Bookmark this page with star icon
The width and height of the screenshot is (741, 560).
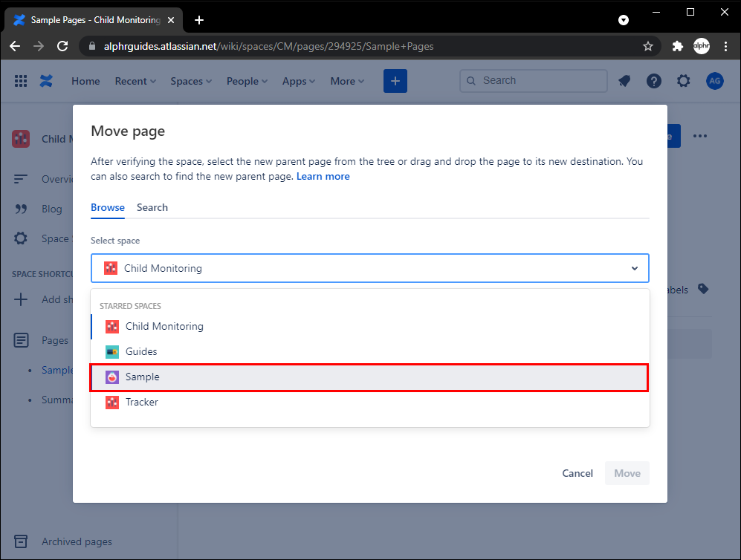point(648,46)
